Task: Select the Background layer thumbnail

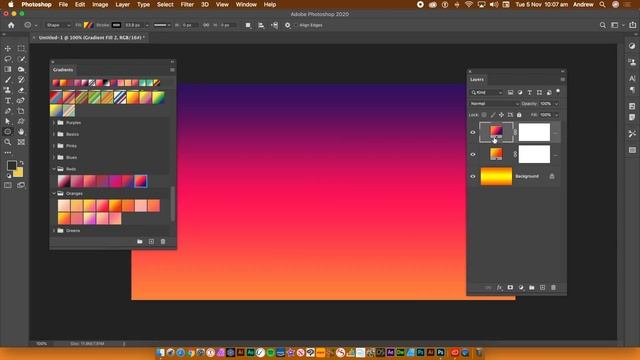Action: click(496, 176)
